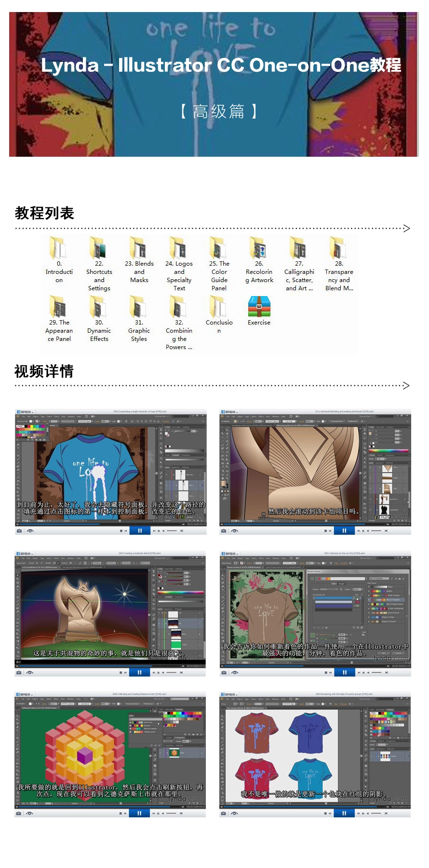Click snapshot camera icon under blue t-shirt video
The image size is (429, 868).
(x=19, y=530)
